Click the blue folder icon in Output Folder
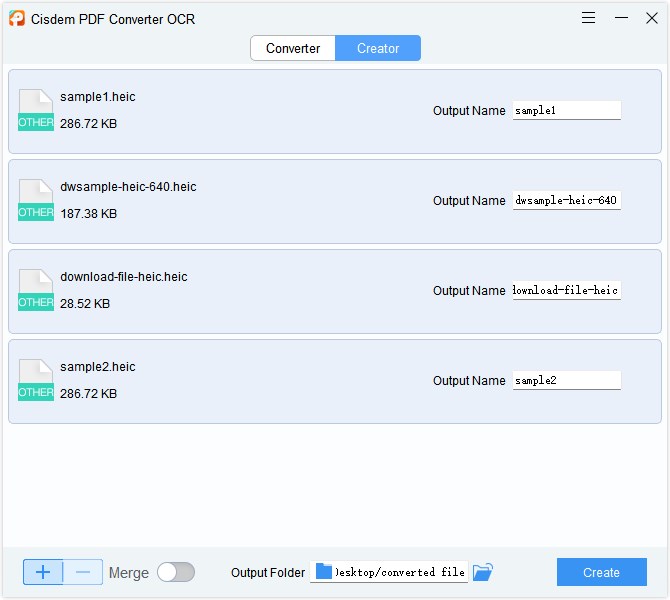670x600 pixels. click(324, 571)
